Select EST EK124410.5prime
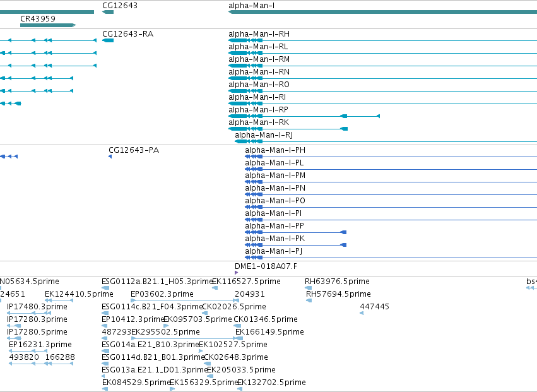Viewport: 537px width, 392px height. click(79, 294)
